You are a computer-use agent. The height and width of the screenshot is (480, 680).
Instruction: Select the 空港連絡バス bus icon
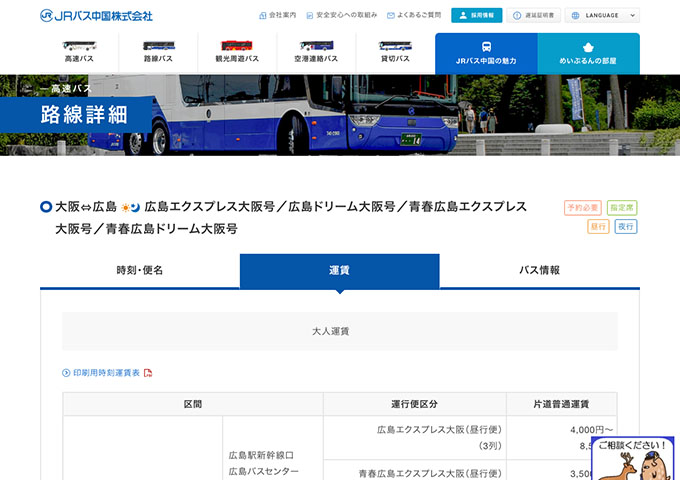(x=316, y=46)
